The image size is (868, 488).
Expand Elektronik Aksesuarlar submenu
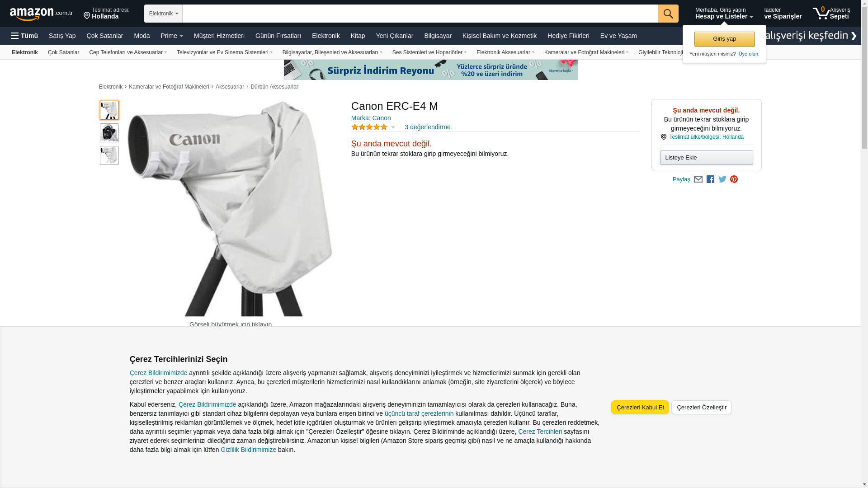click(x=505, y=52)
